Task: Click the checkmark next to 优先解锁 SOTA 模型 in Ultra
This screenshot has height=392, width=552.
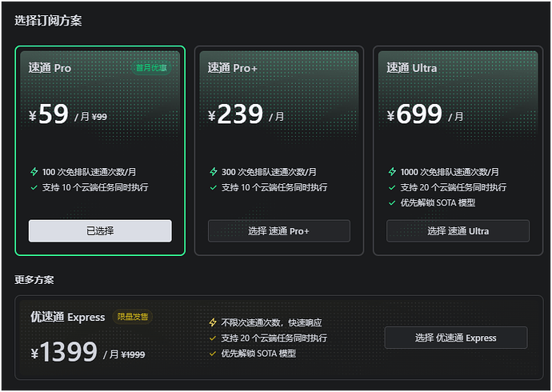Action: tap(392, 202)
